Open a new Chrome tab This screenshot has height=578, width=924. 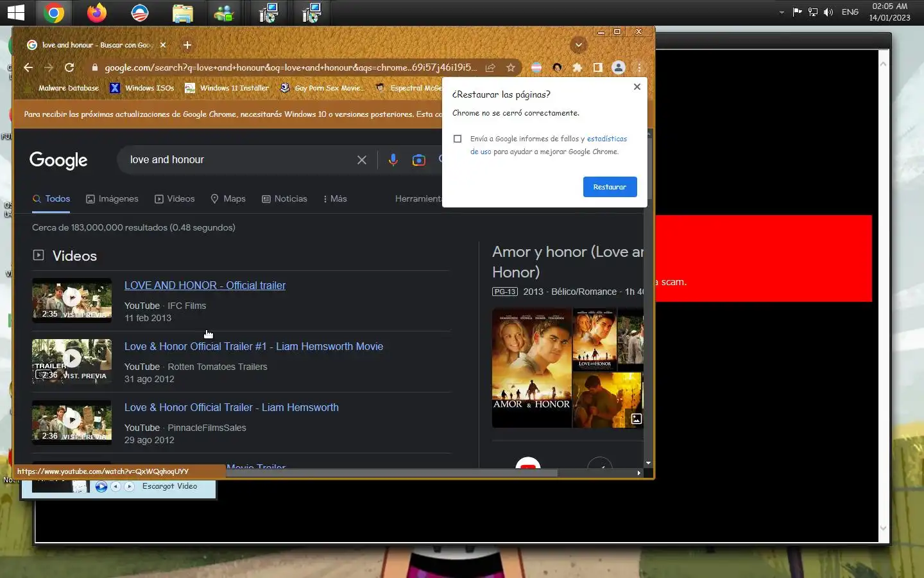coord(187,45)
